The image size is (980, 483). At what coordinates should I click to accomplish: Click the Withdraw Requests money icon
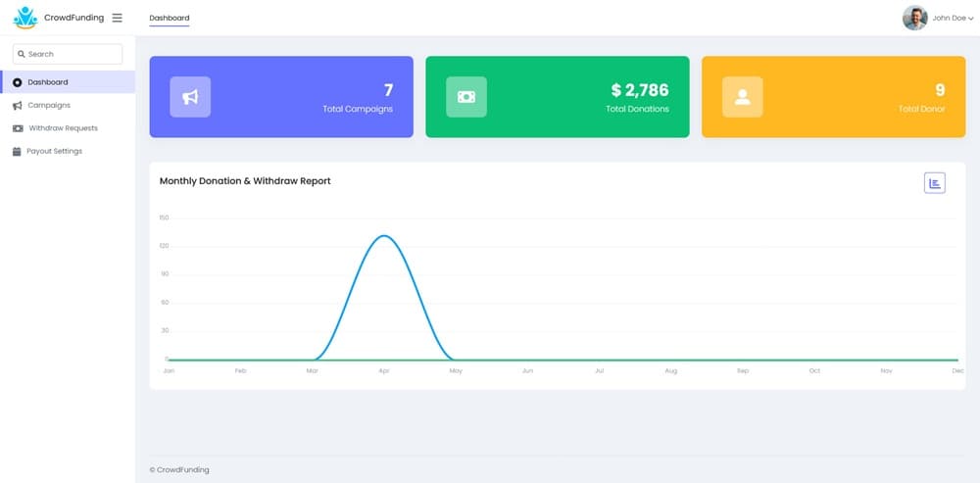click(x=18, y=128)
